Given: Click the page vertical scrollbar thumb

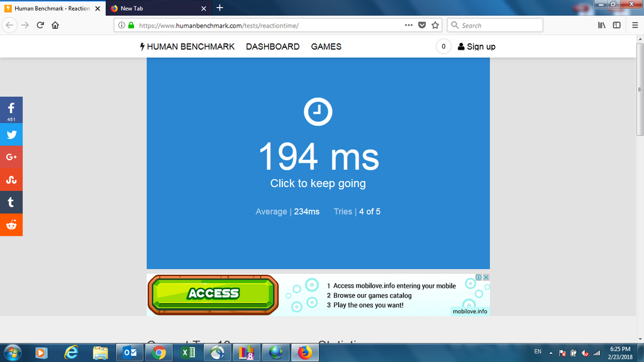Looking at the screenshot, I should click(x=640, y=89).
